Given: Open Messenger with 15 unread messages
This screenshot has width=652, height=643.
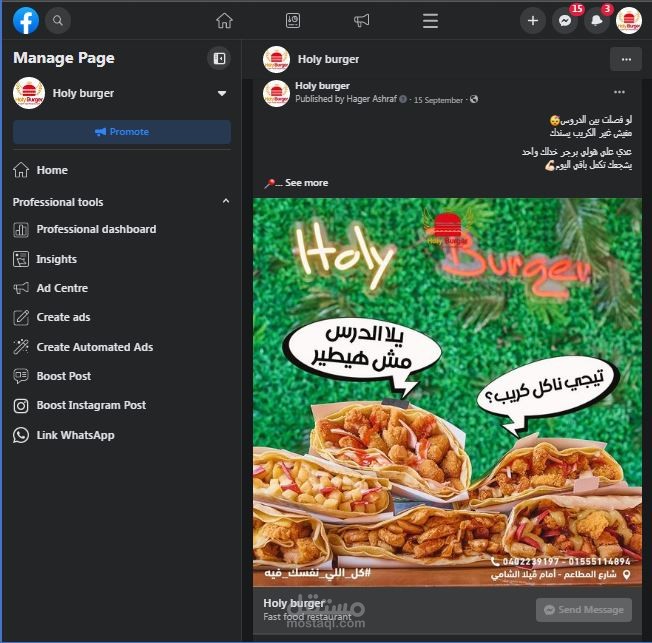Looking at the screenshot, I should (x=565, y=20).
